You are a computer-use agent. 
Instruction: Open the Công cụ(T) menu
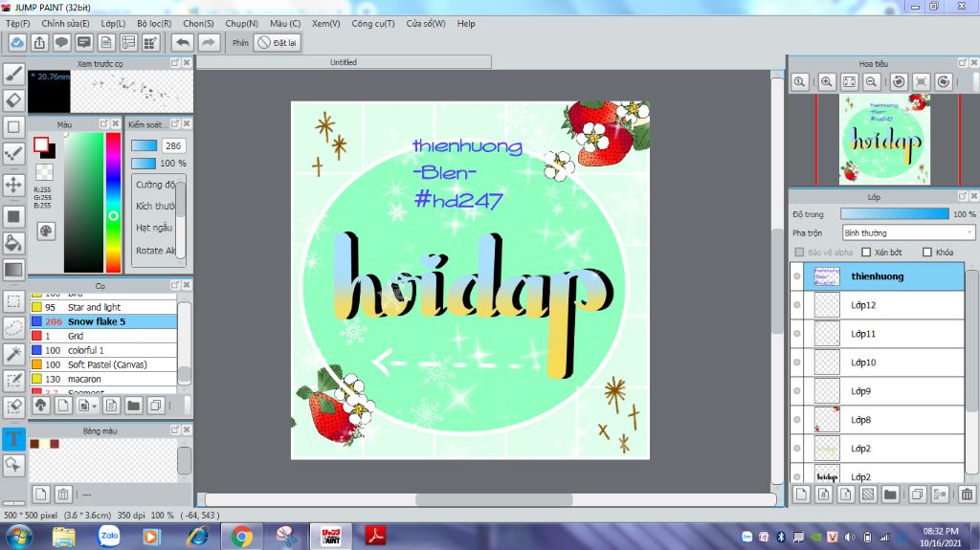click(373, 23)
